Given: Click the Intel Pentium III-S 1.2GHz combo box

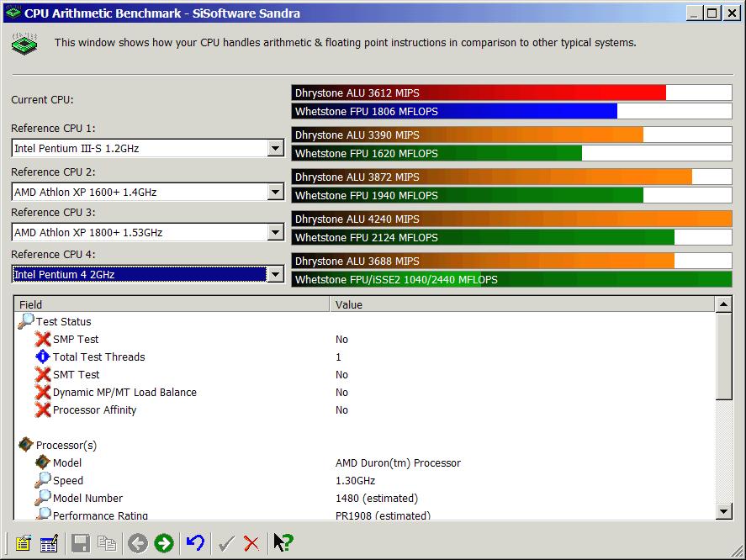Looking at the screenshot, I should click(148, 149).
